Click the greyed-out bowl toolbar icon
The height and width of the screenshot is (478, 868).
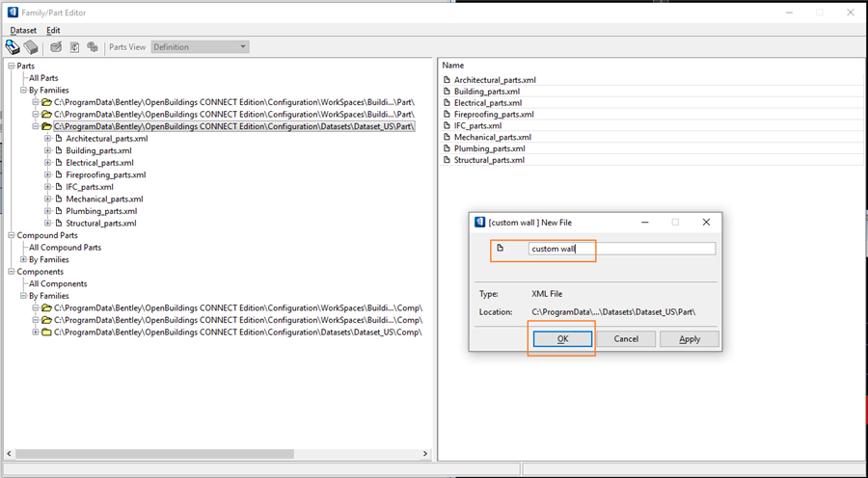click(x=56, y=47)
